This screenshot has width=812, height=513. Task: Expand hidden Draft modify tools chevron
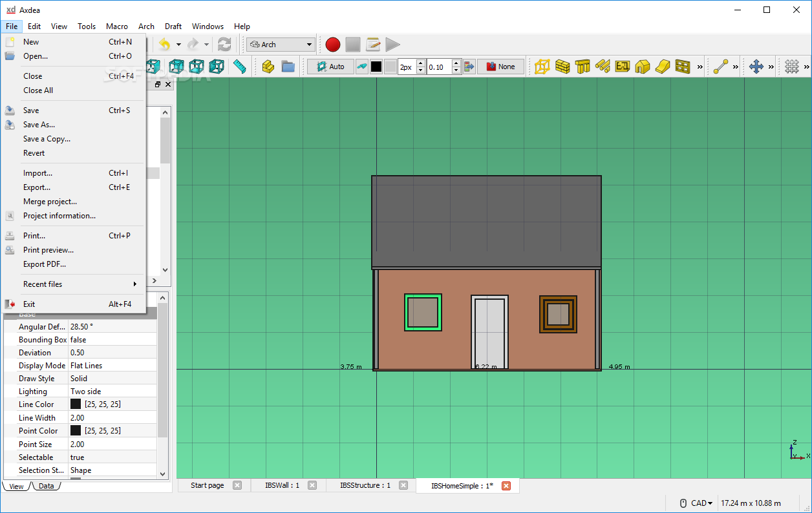771,67
